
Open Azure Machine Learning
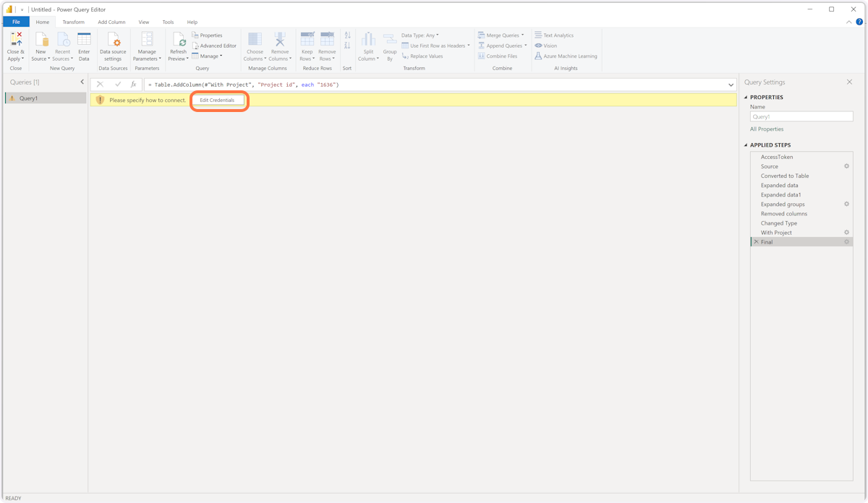point(566,56)
